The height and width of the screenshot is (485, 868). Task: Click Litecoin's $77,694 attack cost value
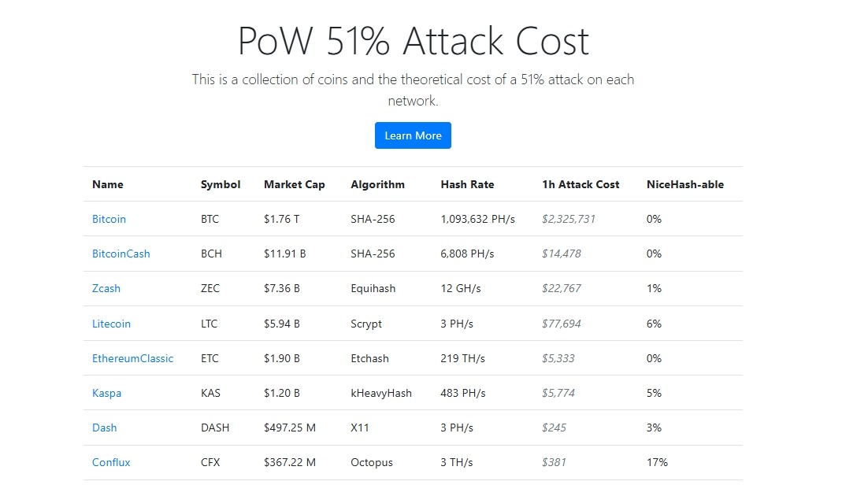tap(561, 324)
